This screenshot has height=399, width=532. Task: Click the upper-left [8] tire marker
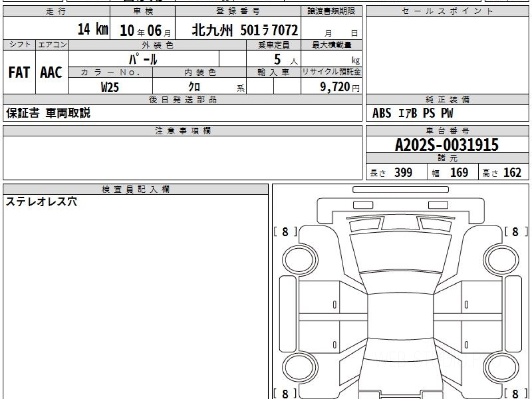[x=285, y=231]
